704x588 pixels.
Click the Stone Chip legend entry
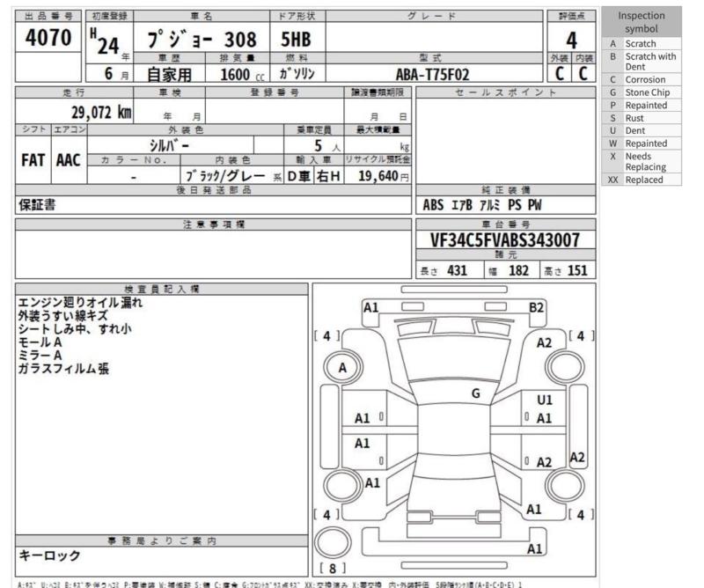point(647,92)
